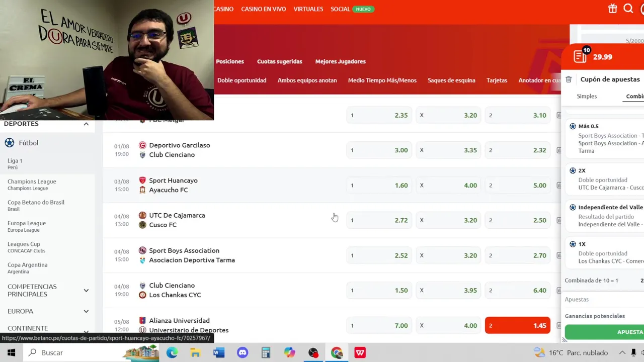Click the Fútbol soccer ball icon in the sidebar
The image size is (644, 362).
(x=10, y=143)
